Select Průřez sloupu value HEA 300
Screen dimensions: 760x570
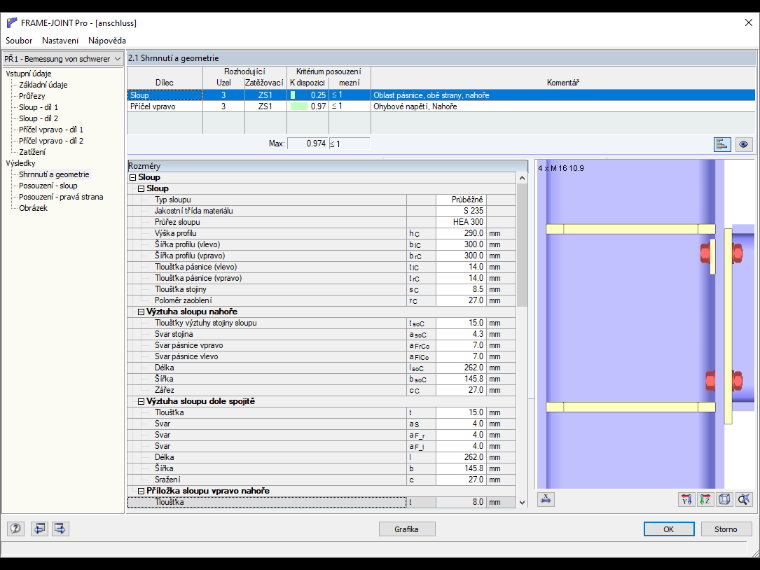click(461, 222)
